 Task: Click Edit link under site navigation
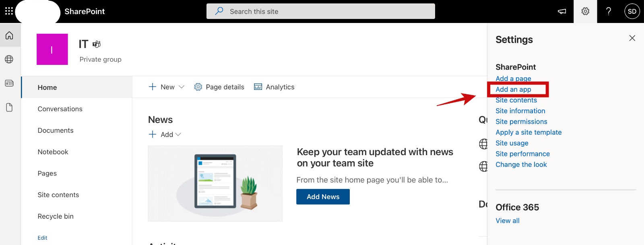pos(42,238)
